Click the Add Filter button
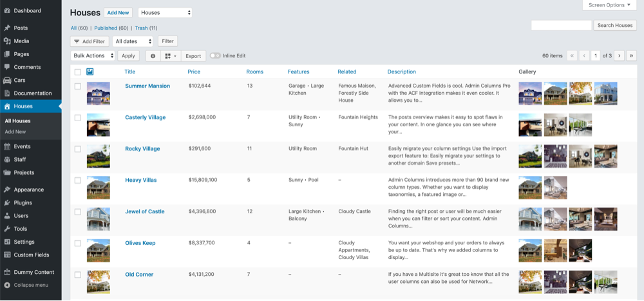Viewport: 644px width, 301px height. [90, 41]
